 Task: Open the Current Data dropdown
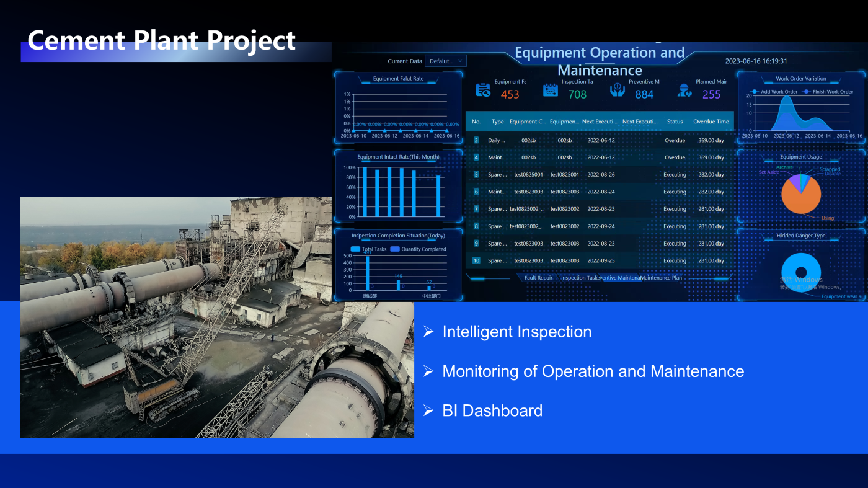tap(446, 61)
